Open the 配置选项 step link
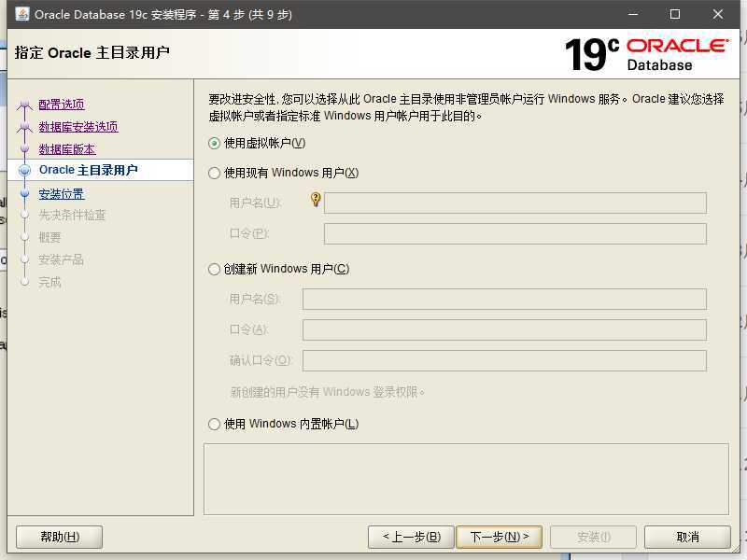The width and height of the screenshot is (747, 560). [62, 105]
